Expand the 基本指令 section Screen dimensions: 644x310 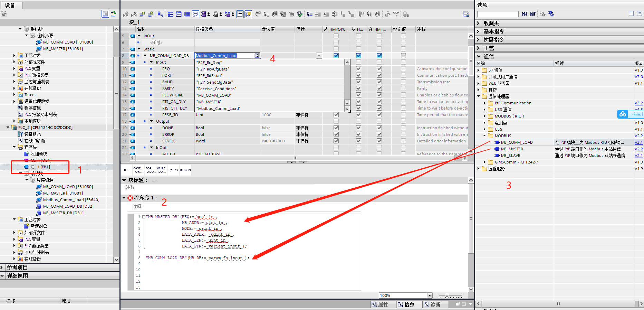(x=478, y=31)
